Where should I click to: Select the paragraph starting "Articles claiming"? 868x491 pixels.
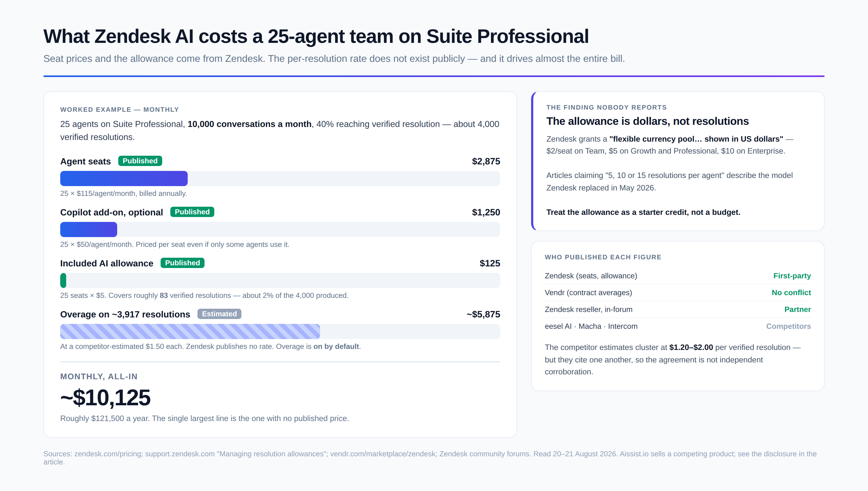point(669,181)
